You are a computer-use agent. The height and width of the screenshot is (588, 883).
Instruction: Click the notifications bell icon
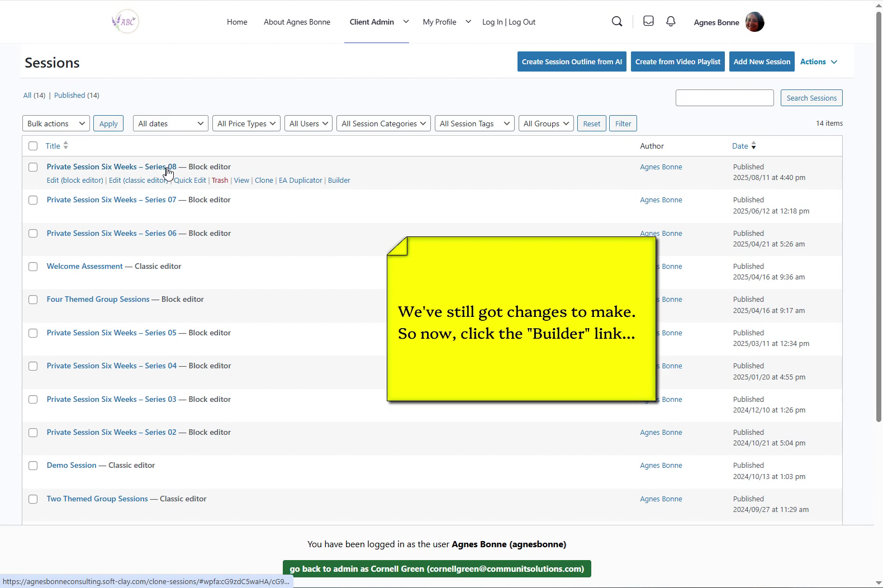coord(671,21)
